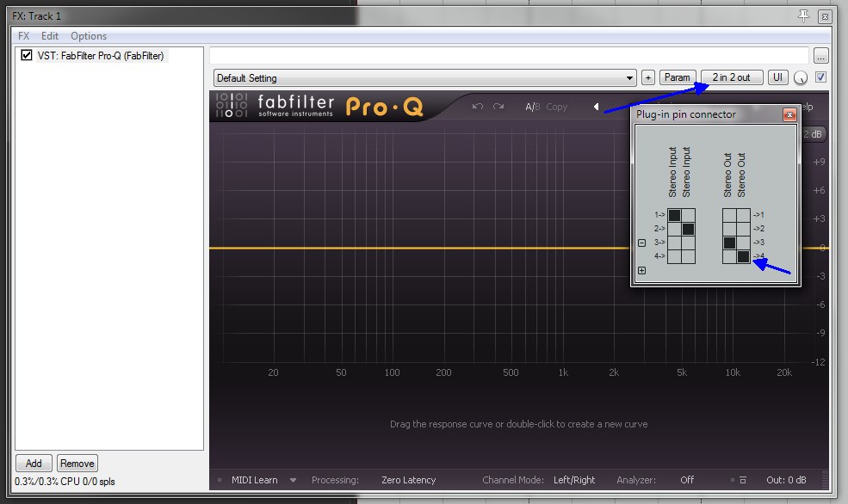
Task: Open the Options menu
Action: (89, 35)
